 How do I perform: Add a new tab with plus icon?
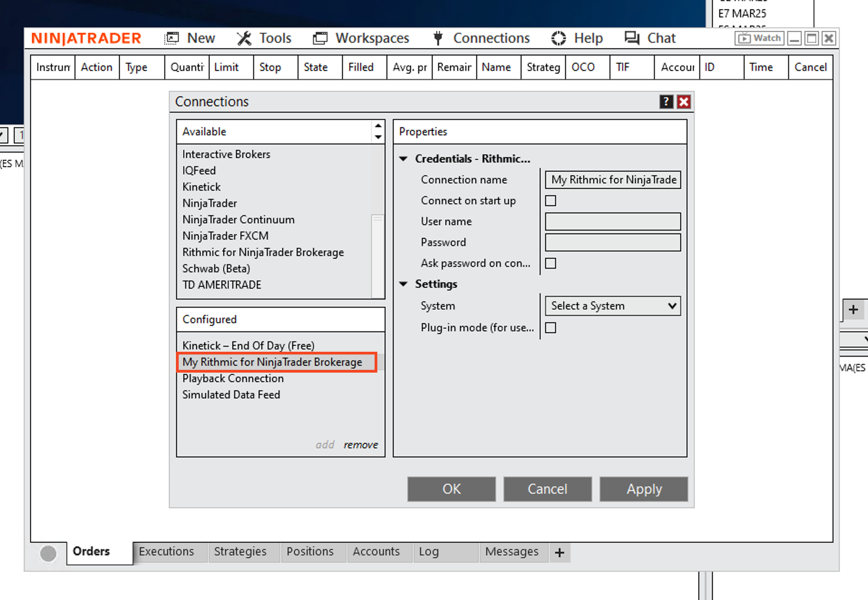pyautogui.click(x=559, y=552)
